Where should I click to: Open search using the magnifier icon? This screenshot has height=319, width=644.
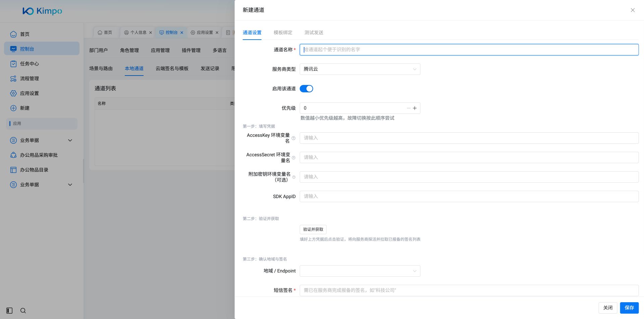pyautogui.click(x=23, y=311)
